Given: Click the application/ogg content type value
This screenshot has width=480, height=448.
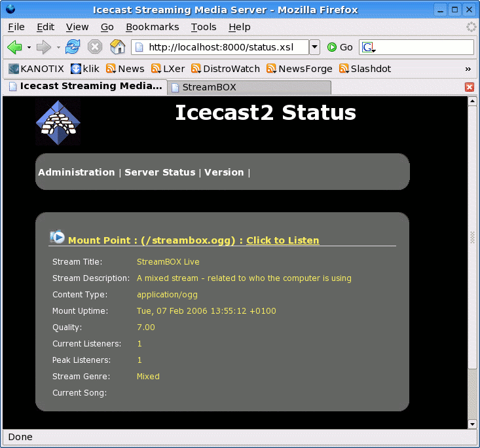Looking at the screenshot, I should click(167, 295).
